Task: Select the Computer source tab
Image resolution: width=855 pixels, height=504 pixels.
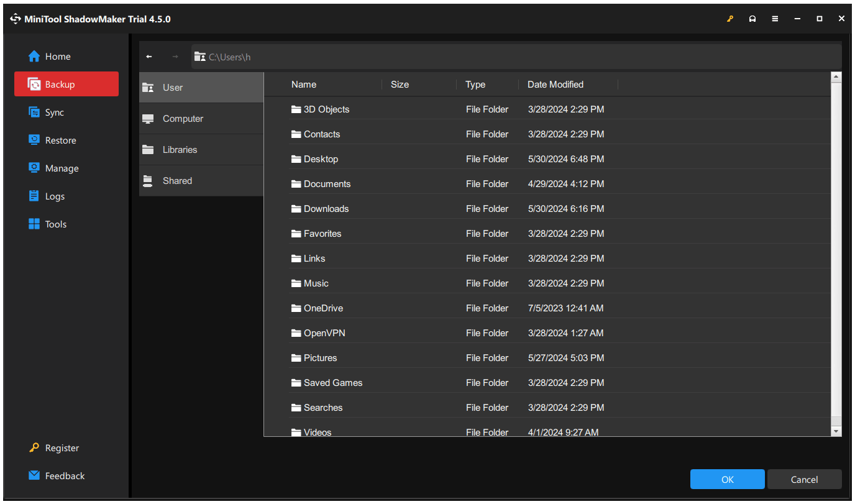Action: pos(201,119)
